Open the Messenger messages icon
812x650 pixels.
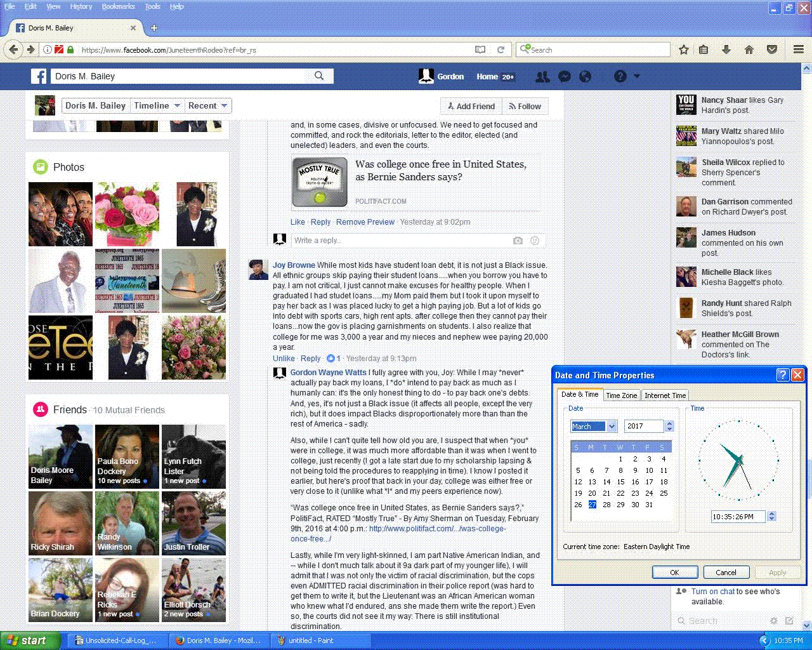(x=564, y=77)
